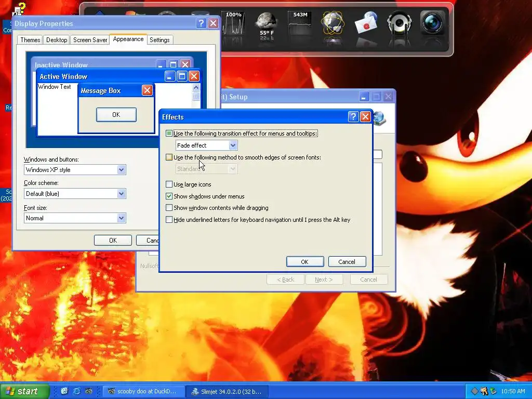Switch to the Desktop tab
532x399 pixels.
tap(57, 40)
